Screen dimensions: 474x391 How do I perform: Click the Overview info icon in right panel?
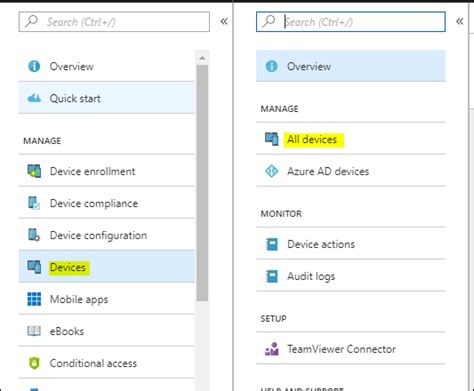271,66
